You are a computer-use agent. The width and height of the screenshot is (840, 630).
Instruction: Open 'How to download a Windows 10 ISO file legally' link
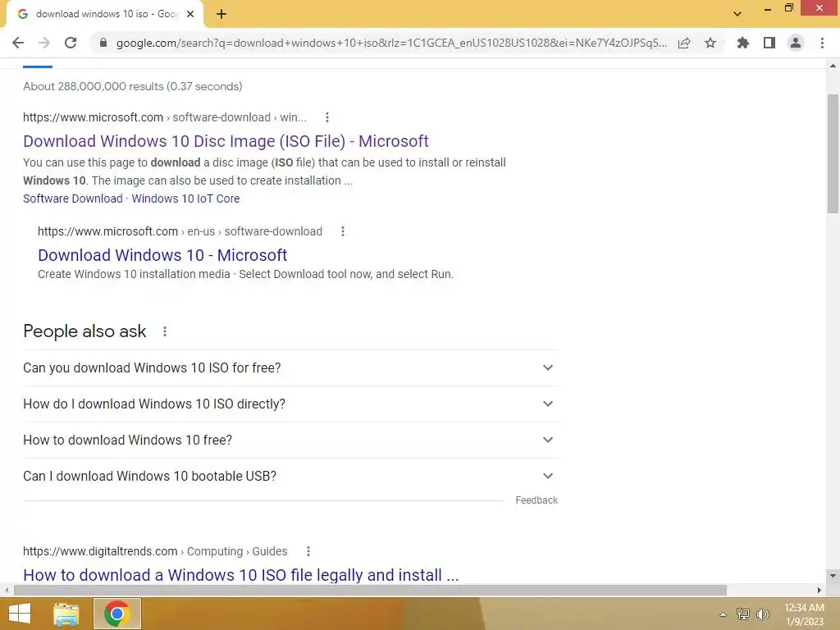[x=241, y=575]
